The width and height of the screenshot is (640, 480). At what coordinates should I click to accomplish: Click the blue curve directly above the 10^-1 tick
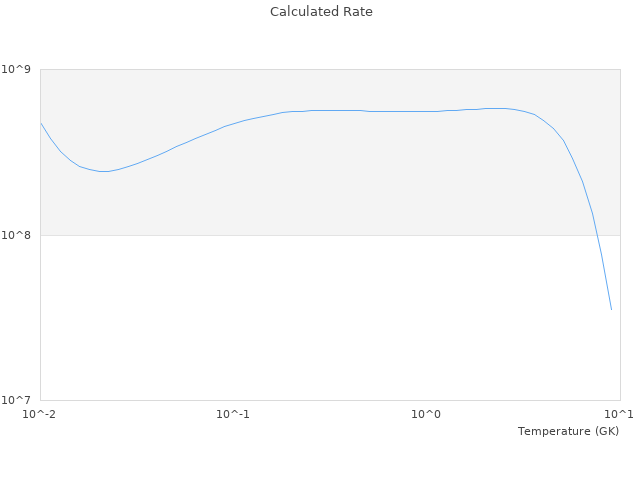tap(232, 124)
